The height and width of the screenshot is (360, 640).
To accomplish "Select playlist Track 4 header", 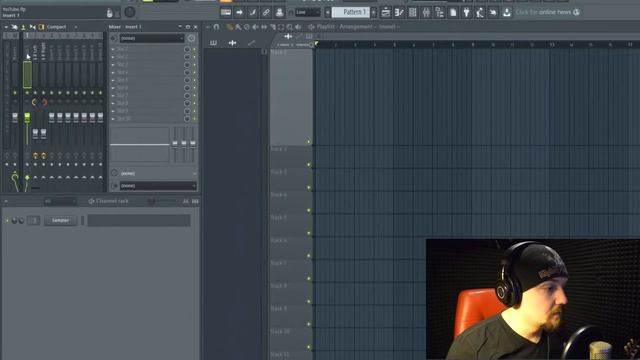I will [290, 202].
